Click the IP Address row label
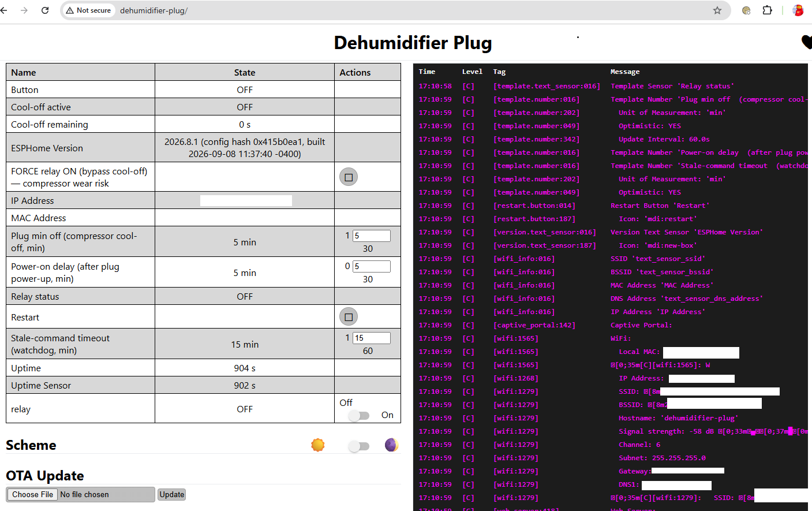The width and height of the screenshot is (812, 511). (32, 200)
